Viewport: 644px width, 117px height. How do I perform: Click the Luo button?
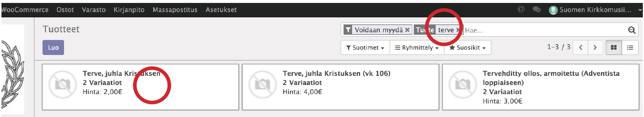click(53, 48)
